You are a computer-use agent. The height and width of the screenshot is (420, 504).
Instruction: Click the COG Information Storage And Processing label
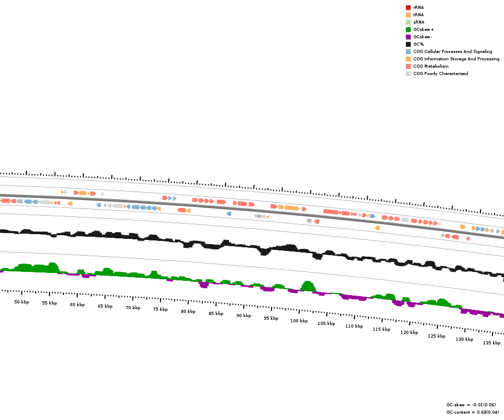pyautogui.click(x=456, y=59)
